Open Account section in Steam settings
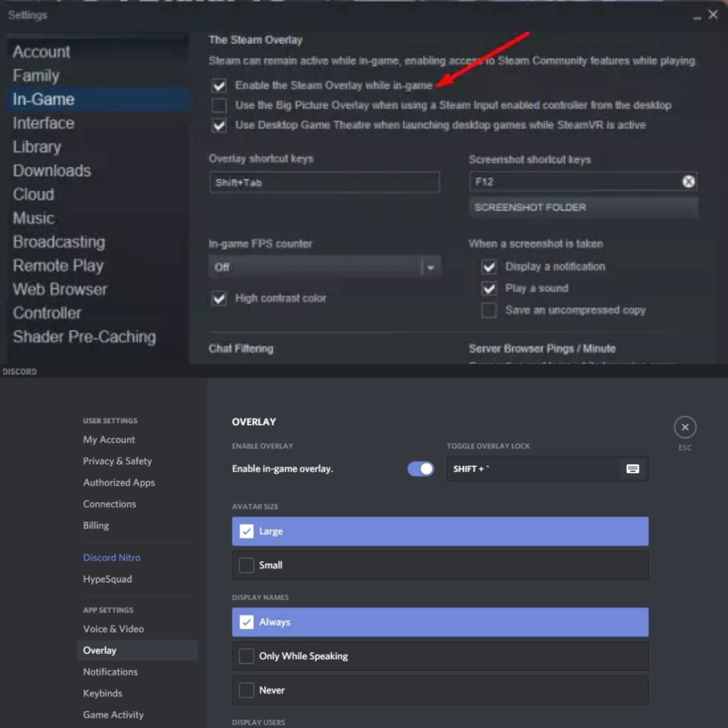The image size is (728, 728). [x=41, y=52]
